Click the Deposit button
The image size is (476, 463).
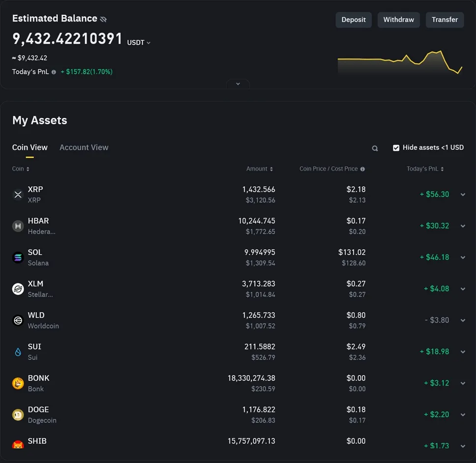[354, 20]
